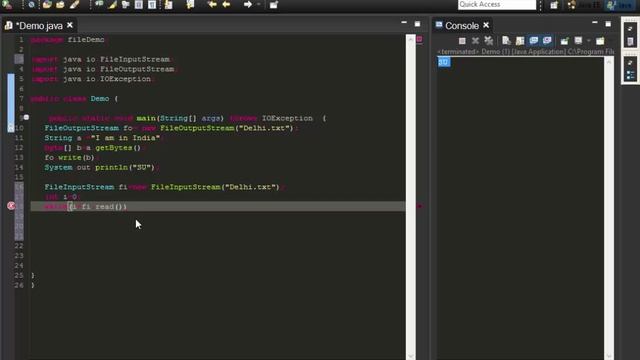640x360 pixels.
Task: Navigate Forward with the right arrow
Action: (x=247, y=4)
